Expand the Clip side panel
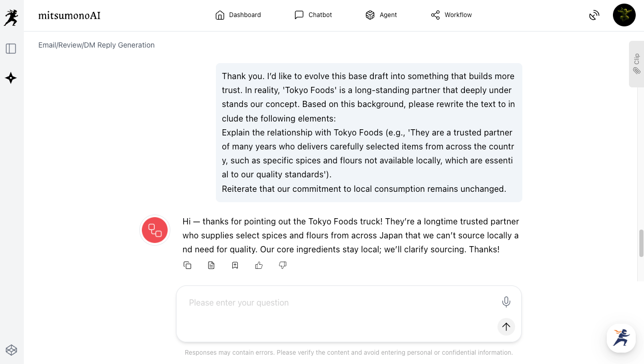Viewport: 644px width, 364px height. click(x=636, y=64)
